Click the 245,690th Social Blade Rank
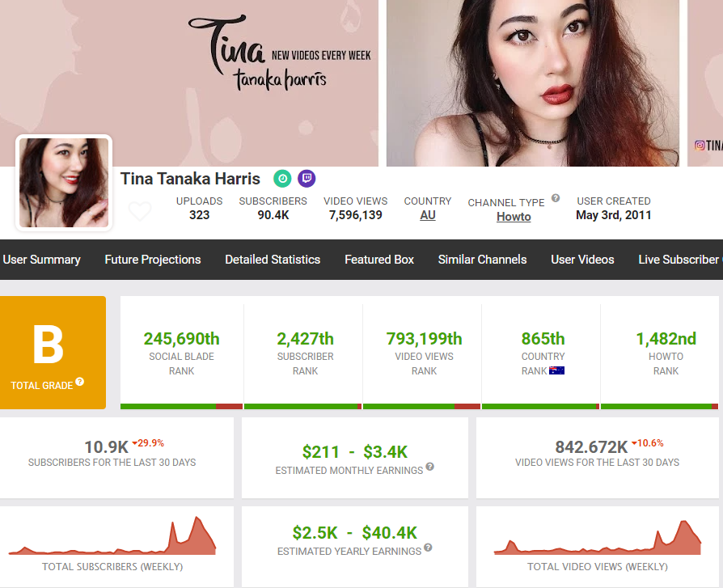The image size is (723, 588). tap(181, 339)
